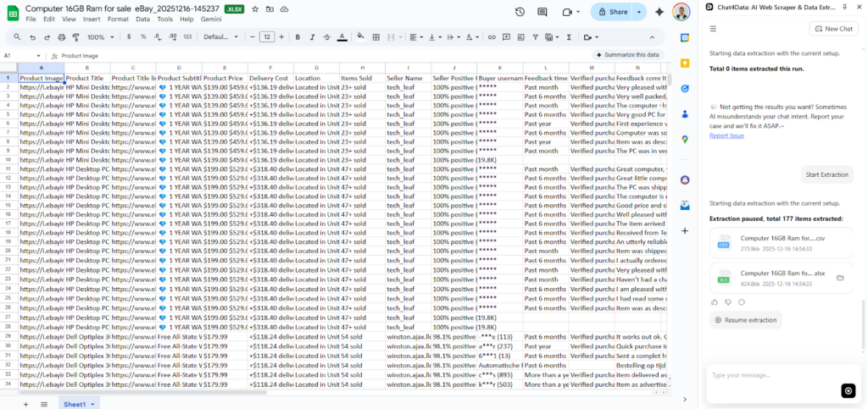Start a New Chat in Chat4Data
The width and height of the screenshot is (868, 409).
pyautogui.click(x=833, y=29)
